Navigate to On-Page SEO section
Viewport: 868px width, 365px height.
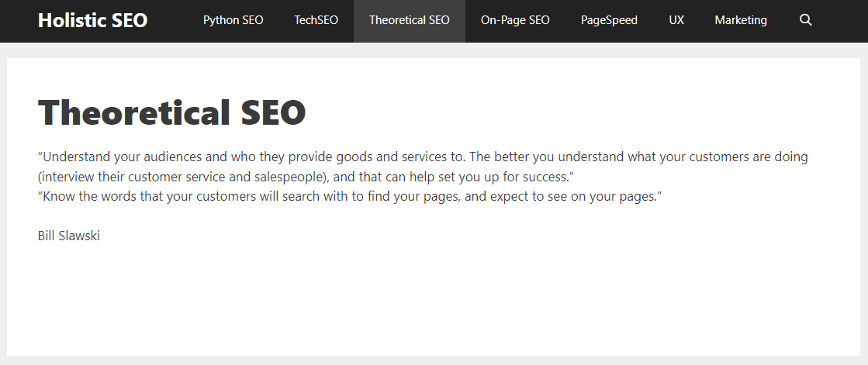[x=515, y=20]
